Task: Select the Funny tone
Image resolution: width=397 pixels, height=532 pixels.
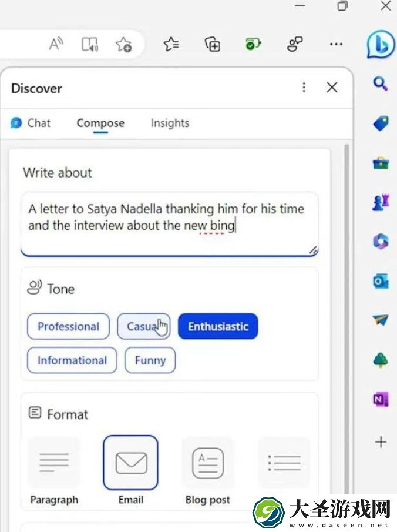Action: 150,360
